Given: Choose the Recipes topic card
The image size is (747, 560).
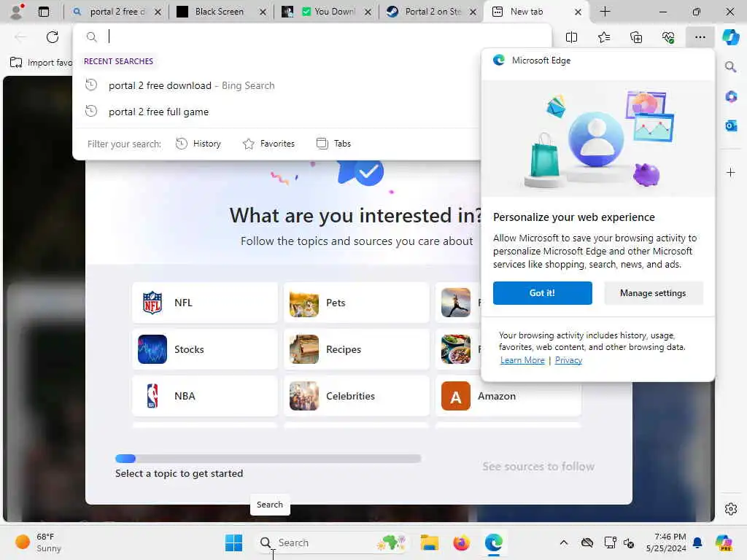Looking at the screenshot, I should coord(356,349).
